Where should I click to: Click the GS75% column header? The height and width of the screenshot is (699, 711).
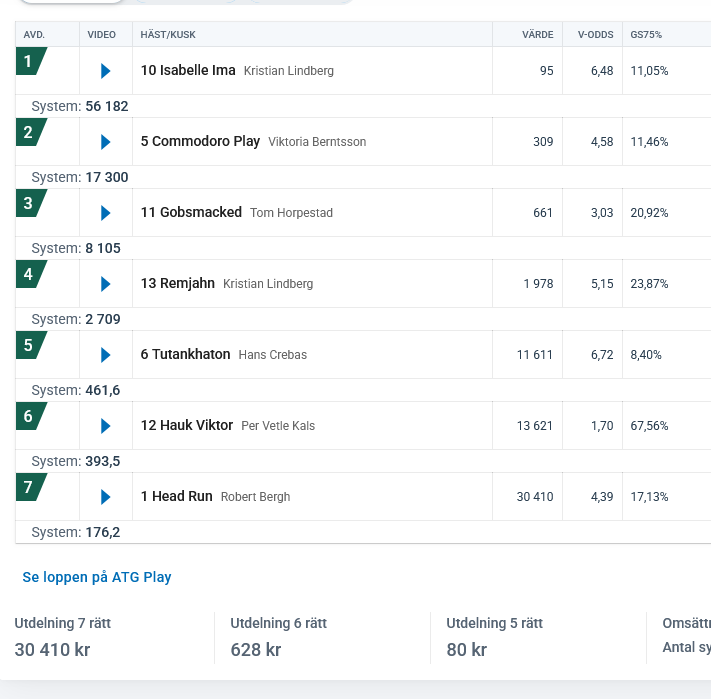646,35
